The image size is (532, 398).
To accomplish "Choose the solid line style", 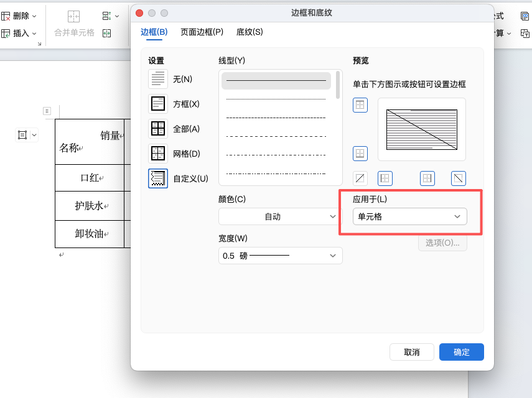I will (276, 81).
